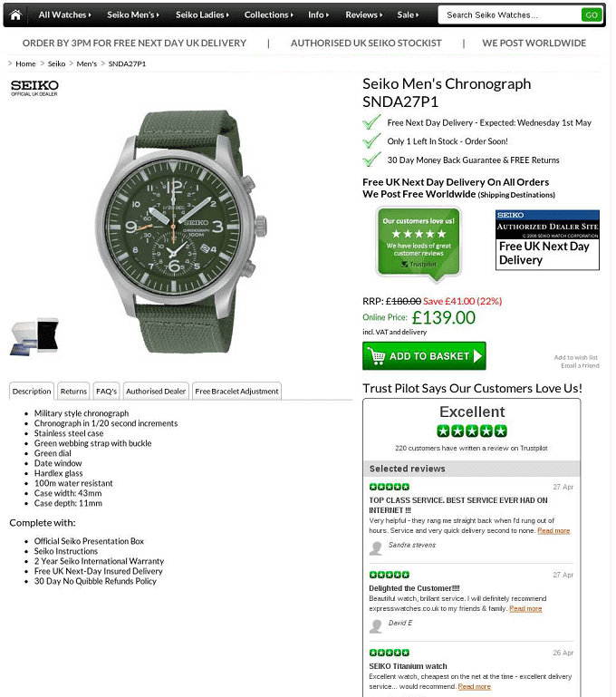The width and height of the screenshot is (616, 697).
Task: Open the Collections dropdown menu
Action: pos(269,15)
